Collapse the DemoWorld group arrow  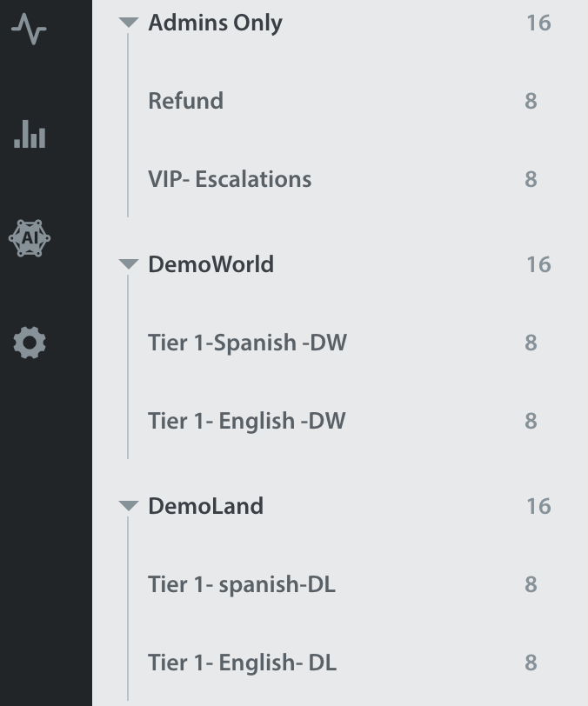[x=129, y=264]
